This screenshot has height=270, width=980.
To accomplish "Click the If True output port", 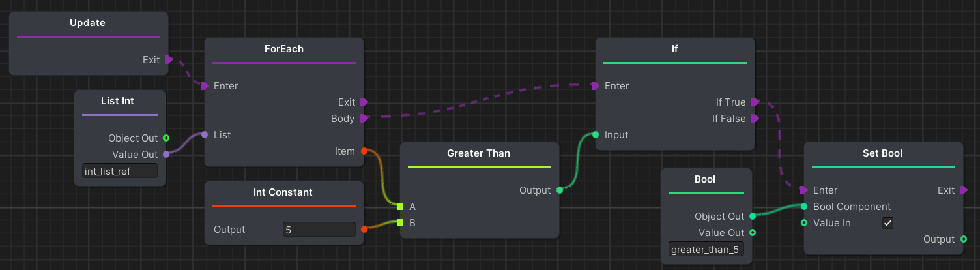I will tap(755, 102).
